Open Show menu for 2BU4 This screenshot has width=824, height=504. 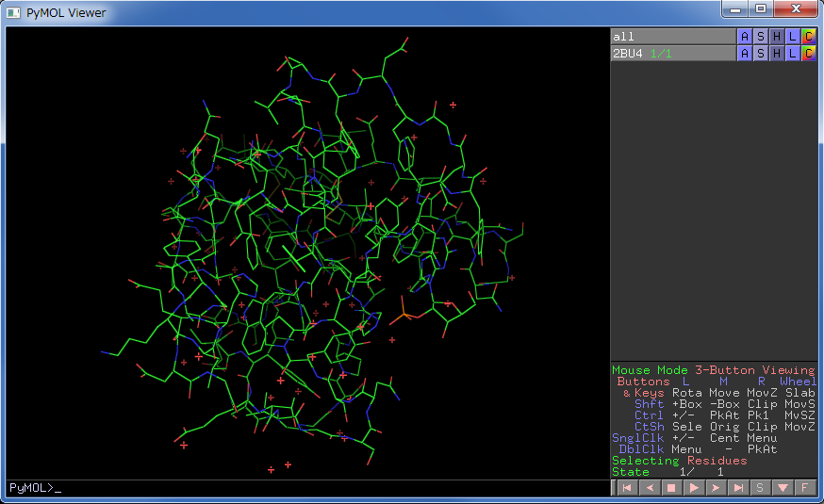coord(761,54)
